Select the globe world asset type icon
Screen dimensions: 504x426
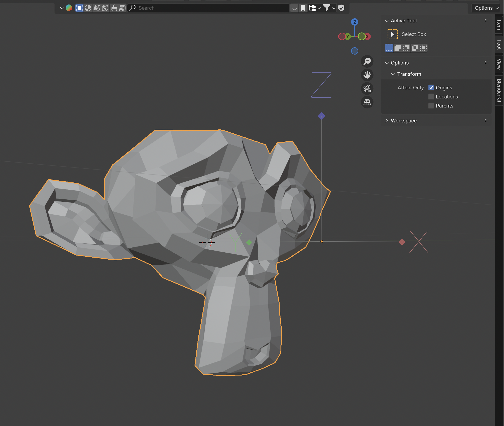coord(105,8)
